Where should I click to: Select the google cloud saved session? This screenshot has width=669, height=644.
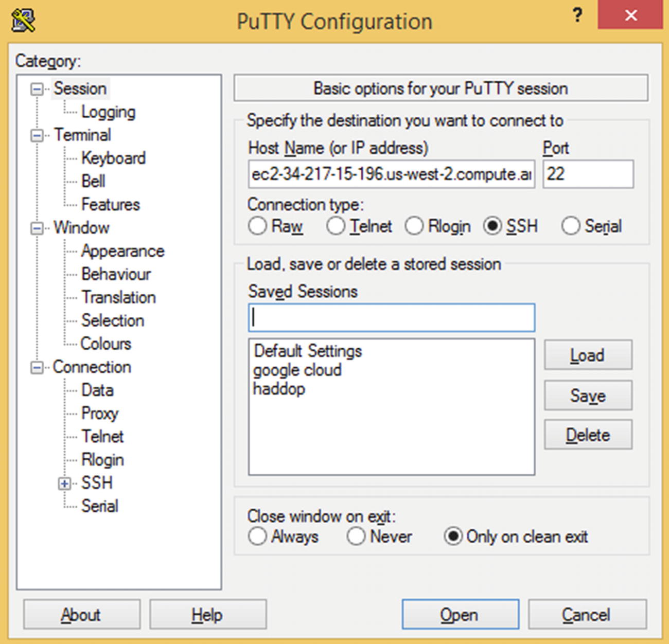point(297,370)
